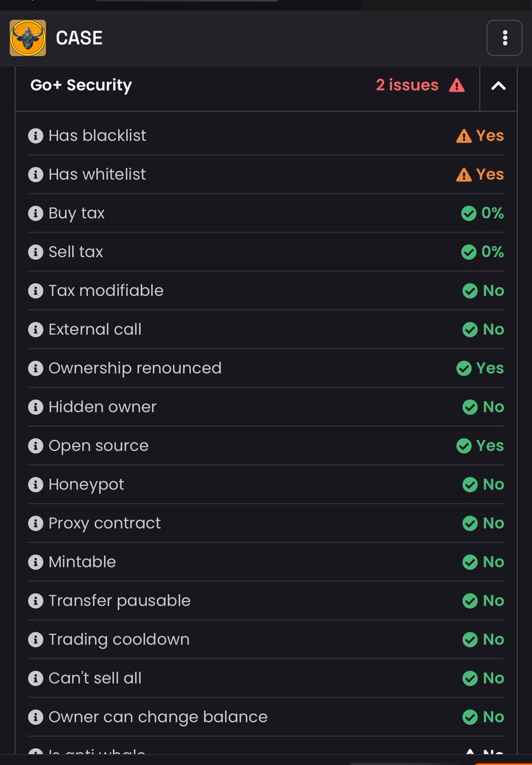Click the info icon next to Honeypot
The height and width of the screenshot is (765, 532).
36,484
